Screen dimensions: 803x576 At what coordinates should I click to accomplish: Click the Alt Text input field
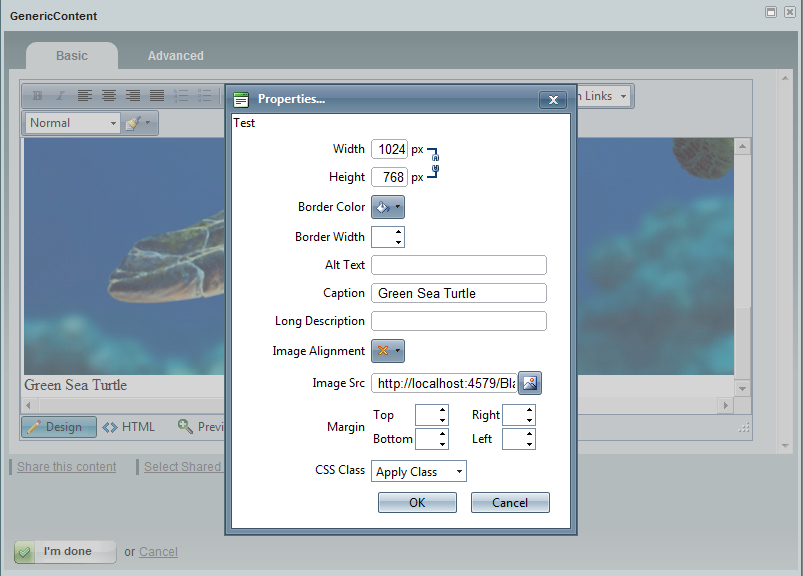tap(458, 265)
